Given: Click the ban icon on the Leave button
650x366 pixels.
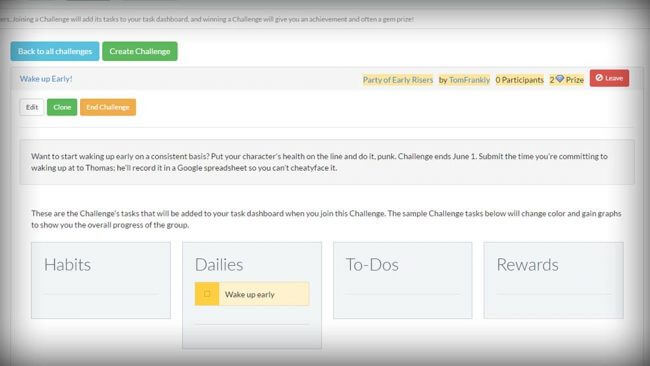Looking at the screenshot, I should (599, 78).
